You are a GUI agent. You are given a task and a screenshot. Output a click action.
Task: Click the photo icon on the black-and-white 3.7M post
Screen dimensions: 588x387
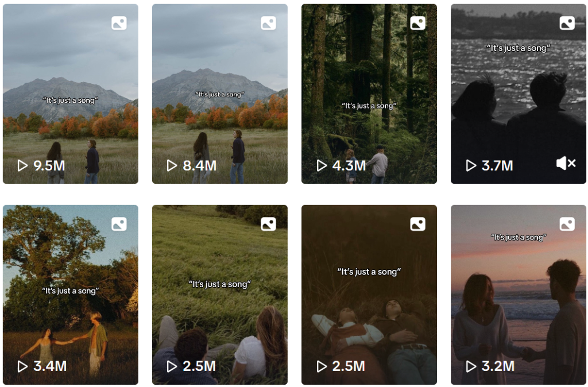coord(567,23)
